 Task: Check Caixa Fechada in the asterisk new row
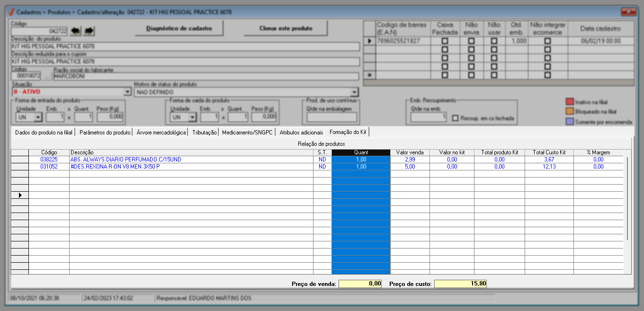coord(445,75)
